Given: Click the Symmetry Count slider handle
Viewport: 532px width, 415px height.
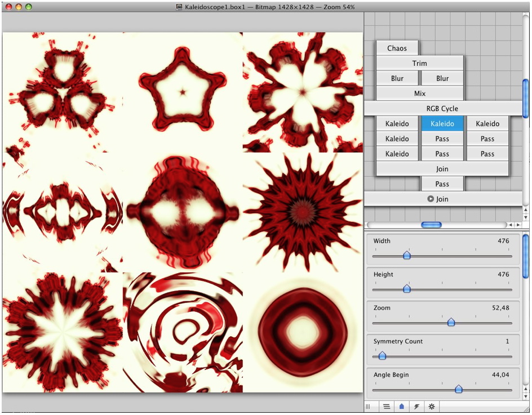Looking at the screenshot, I should pos(382,356).
